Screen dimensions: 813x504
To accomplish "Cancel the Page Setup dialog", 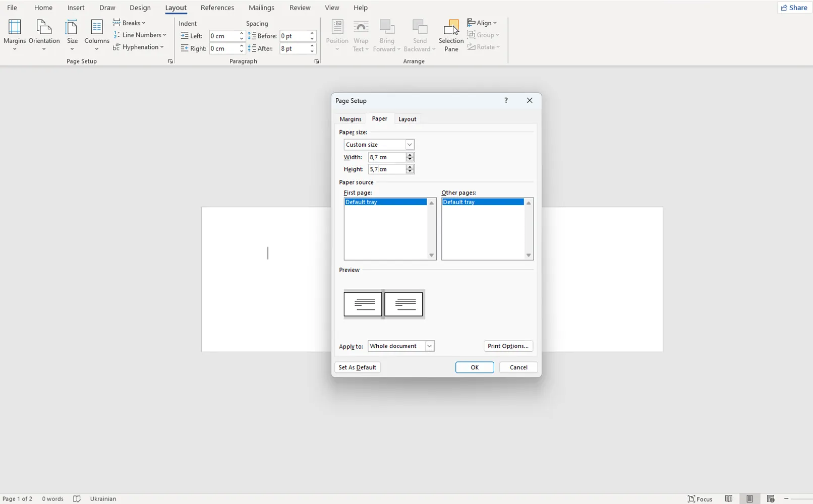I will coord(518,367).
